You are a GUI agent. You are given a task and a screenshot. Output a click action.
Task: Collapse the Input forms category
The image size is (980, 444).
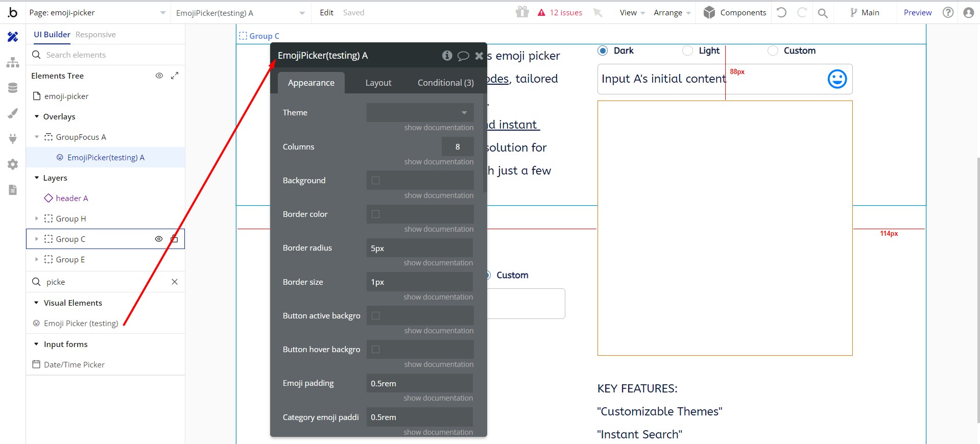[36, 344]
